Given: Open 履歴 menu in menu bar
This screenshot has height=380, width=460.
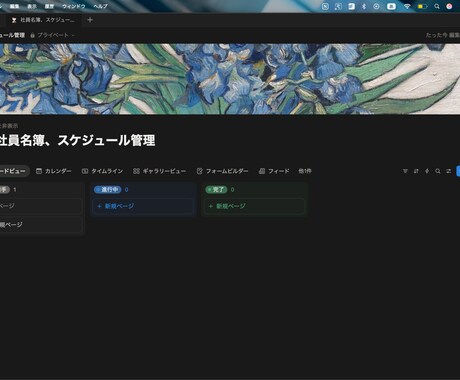Looking at the screenshot, I should click(49, 6).
